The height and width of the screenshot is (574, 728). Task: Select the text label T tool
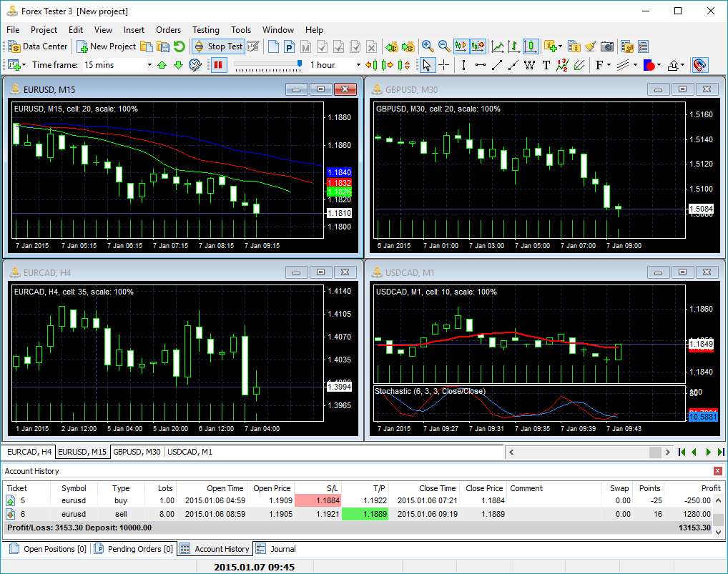pyautogui.click(x=546, y=65)
